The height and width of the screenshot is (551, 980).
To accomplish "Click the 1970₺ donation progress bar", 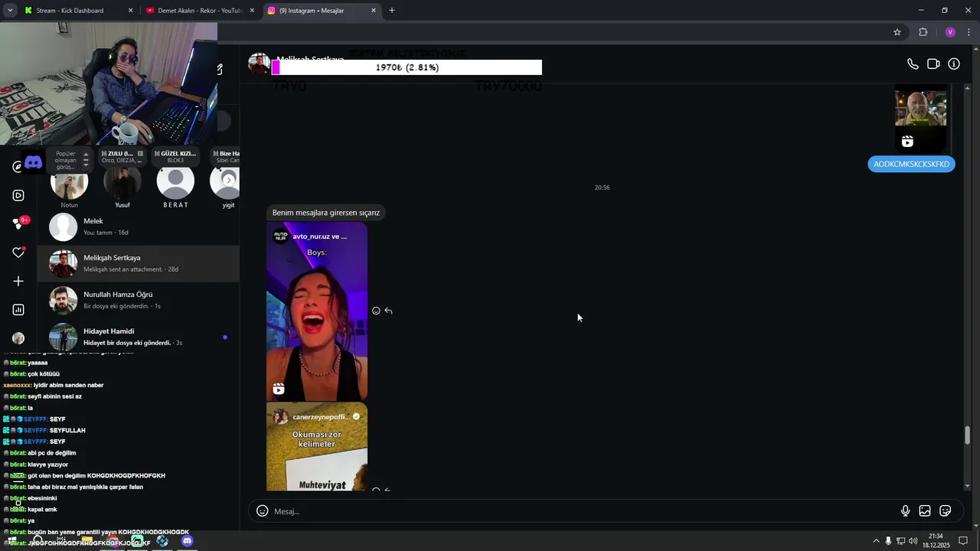I will click(x=407, y=67).
